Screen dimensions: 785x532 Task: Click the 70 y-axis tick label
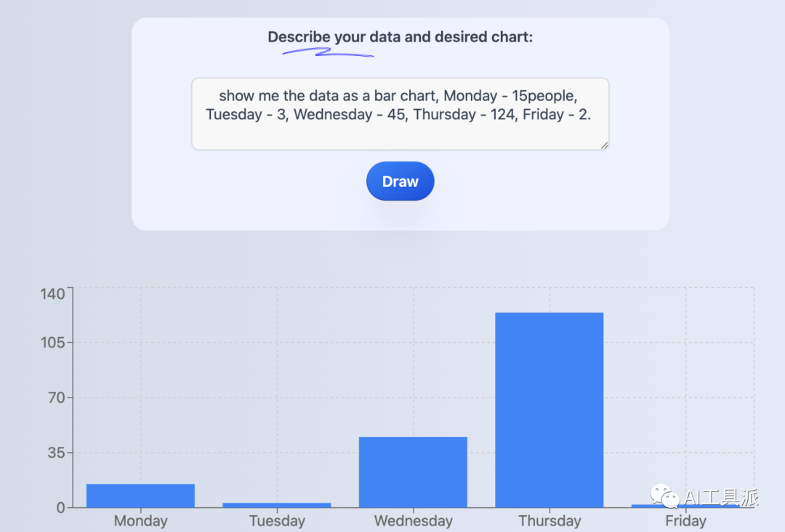point(57,398)
